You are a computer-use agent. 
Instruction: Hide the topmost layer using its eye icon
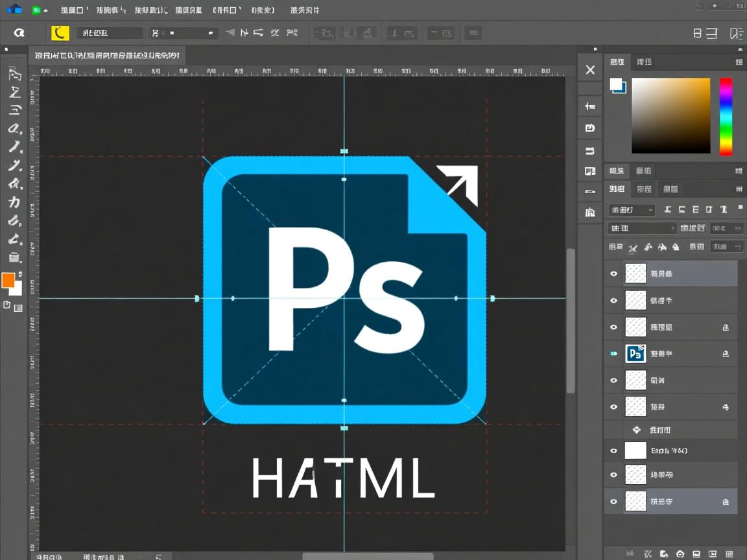613,274
